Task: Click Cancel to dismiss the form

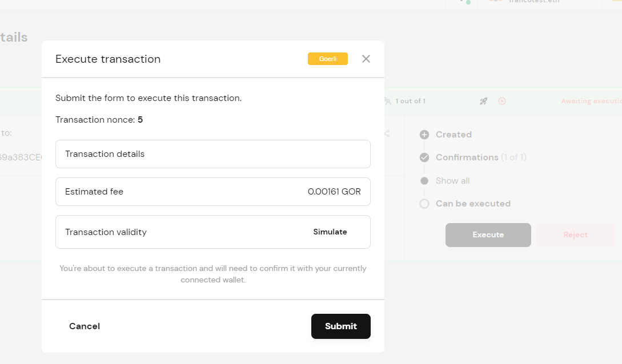Action: [x=84, y=326]
